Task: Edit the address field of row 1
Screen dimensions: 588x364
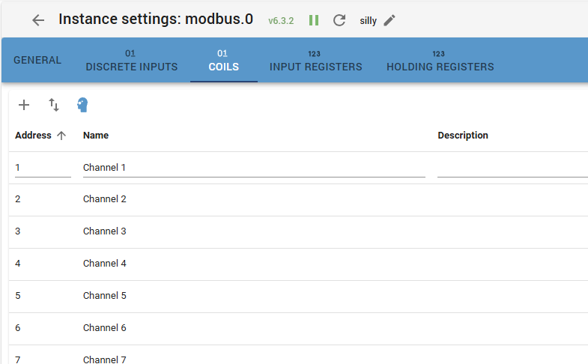Action: [x=42, y=168]
